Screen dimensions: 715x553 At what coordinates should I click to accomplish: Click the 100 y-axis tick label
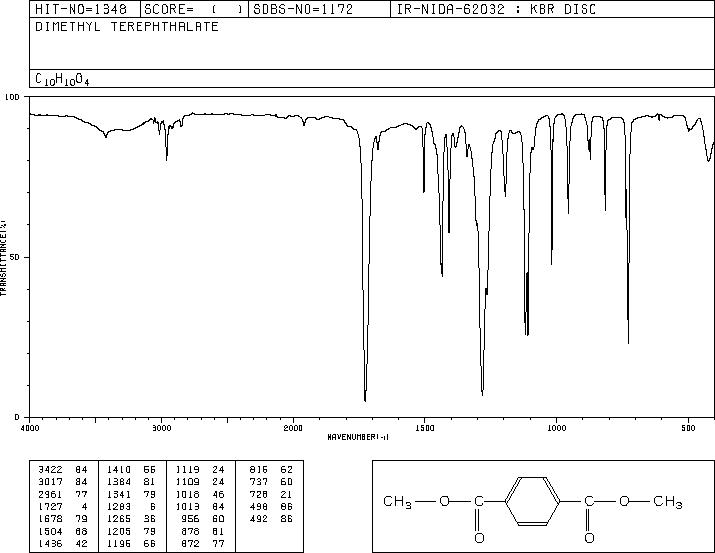click(12, 97)
